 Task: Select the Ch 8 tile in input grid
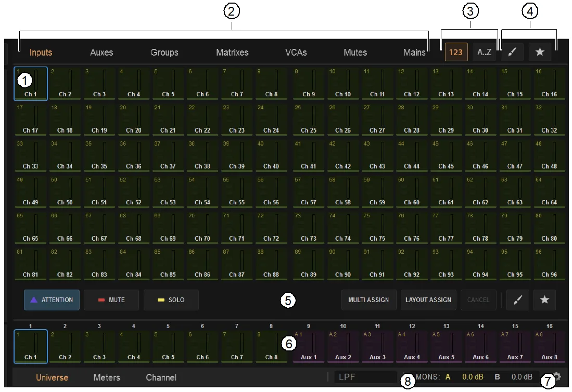coord(271,83)
